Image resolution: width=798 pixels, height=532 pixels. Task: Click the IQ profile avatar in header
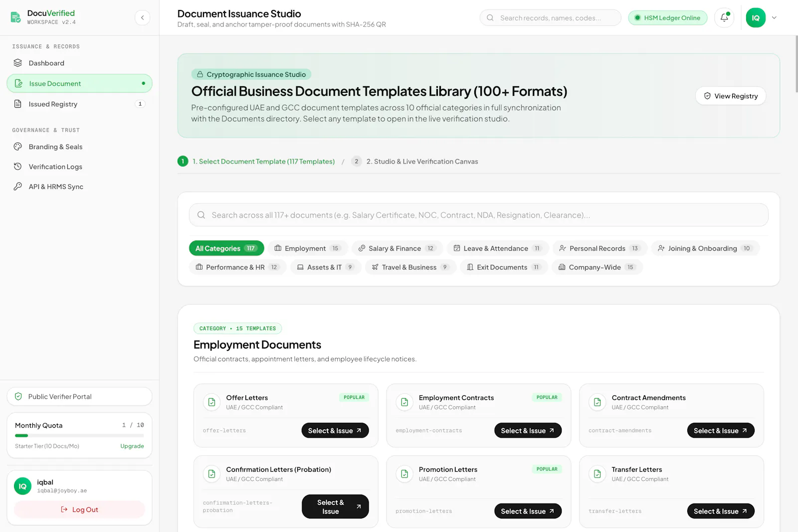point(756,17)
